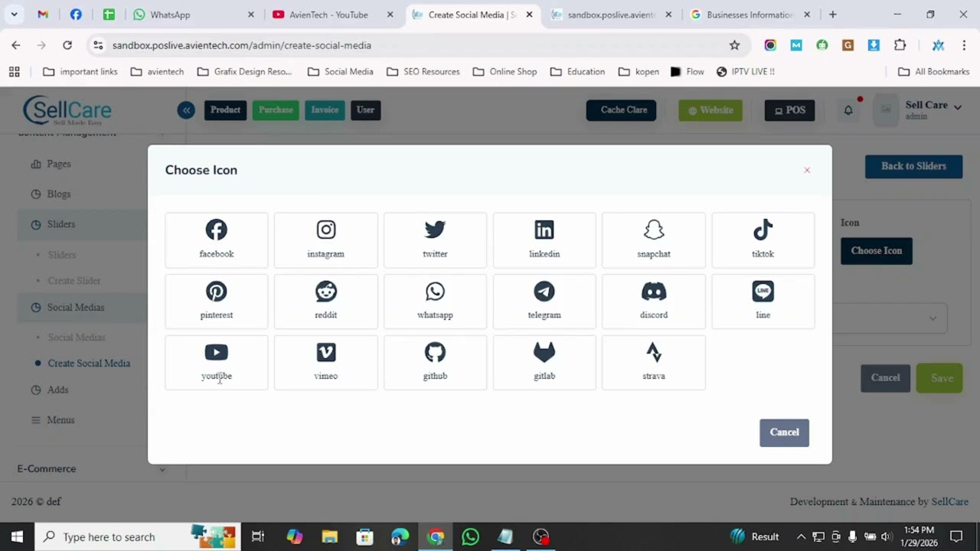Screen dimensions: 980x551
Task: Choose the github icon
Action: (435, 363)
